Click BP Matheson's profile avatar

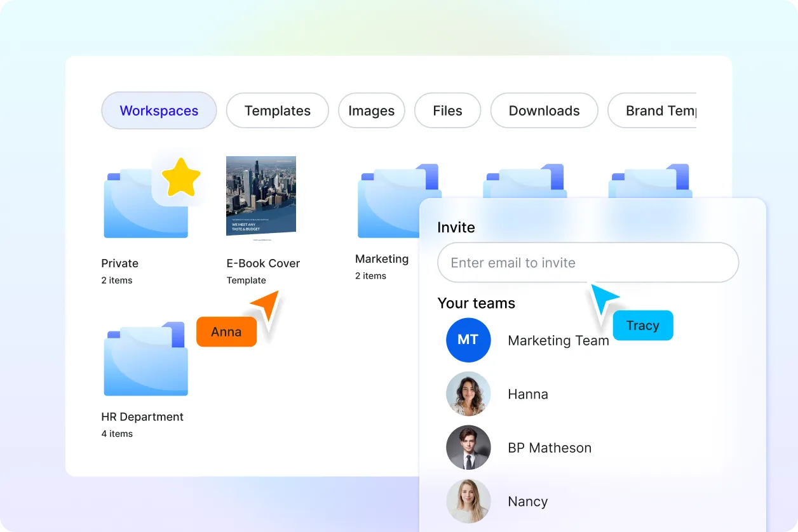pyautogui.click(x=468, y=448)
